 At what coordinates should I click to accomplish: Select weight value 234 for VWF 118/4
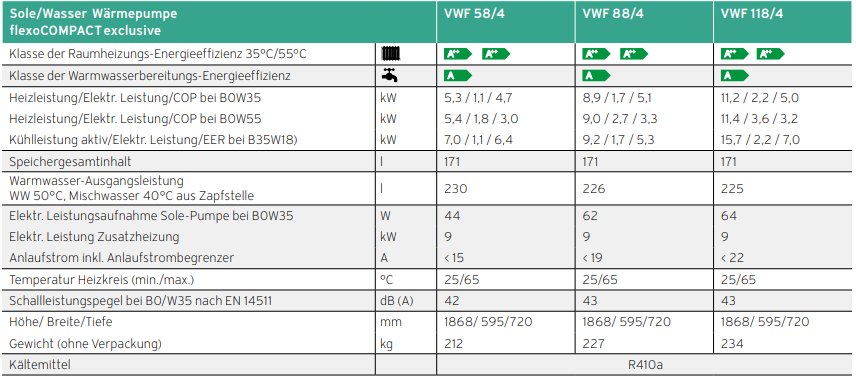tap(732, 344)
